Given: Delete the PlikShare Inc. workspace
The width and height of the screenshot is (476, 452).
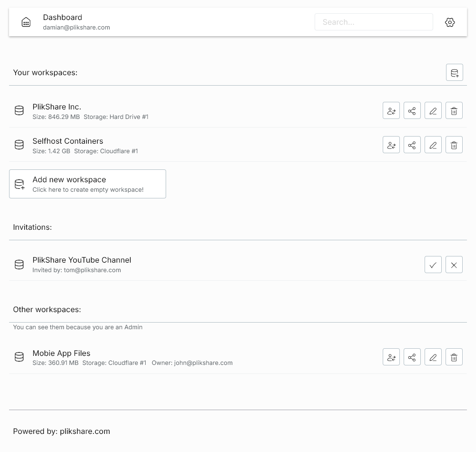Looking at the screenshot, I should coord(454,110).
